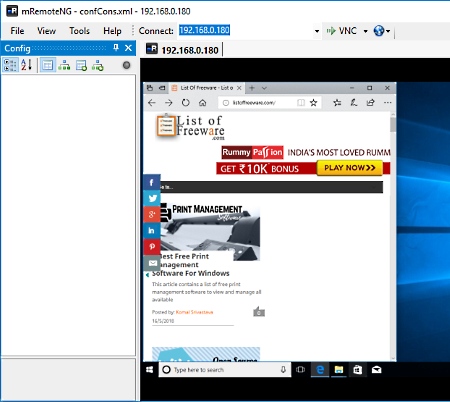This screenshot has height=402, width=450.
Task: Open Edge settings and more menu
Action: (387, 103)
